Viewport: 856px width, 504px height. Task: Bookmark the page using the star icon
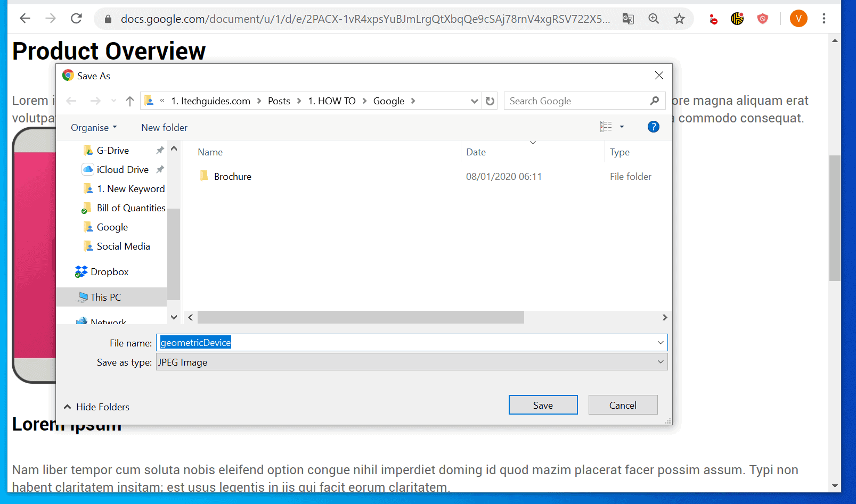(x=679, y=19)
